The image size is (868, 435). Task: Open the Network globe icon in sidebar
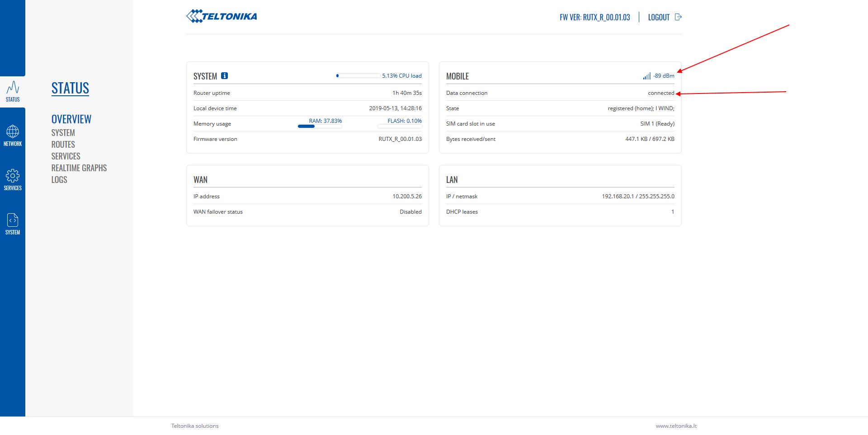pos(13,131)
